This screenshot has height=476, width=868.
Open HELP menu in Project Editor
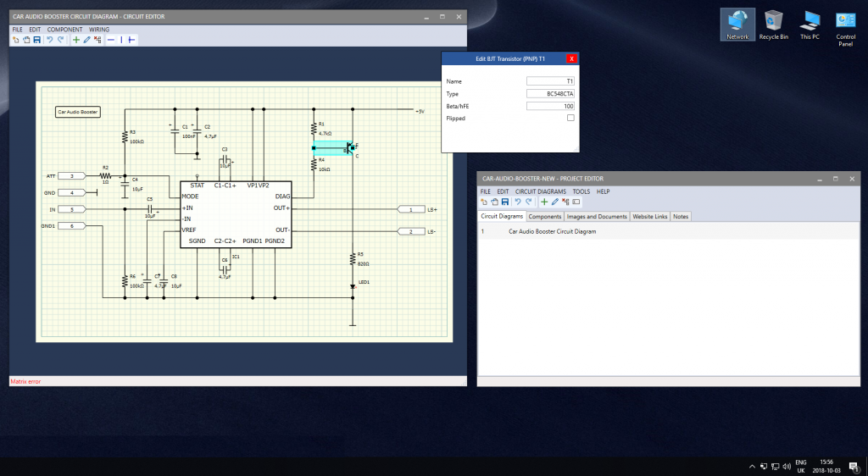[603, 191]
